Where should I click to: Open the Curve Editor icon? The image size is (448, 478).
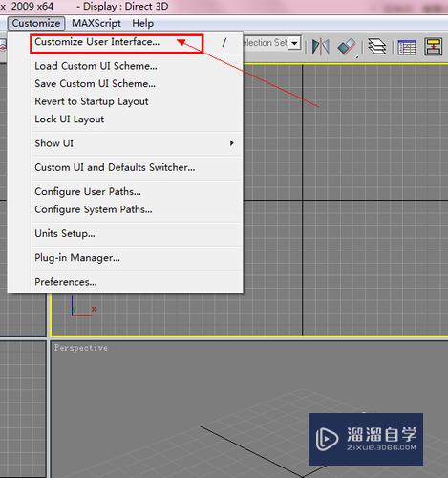(407, 47)
